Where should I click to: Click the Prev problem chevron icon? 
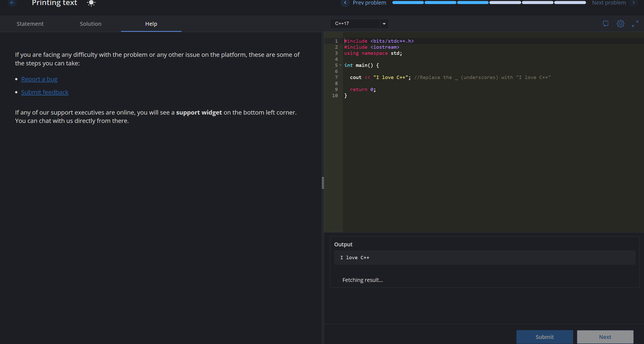(345, 3)
